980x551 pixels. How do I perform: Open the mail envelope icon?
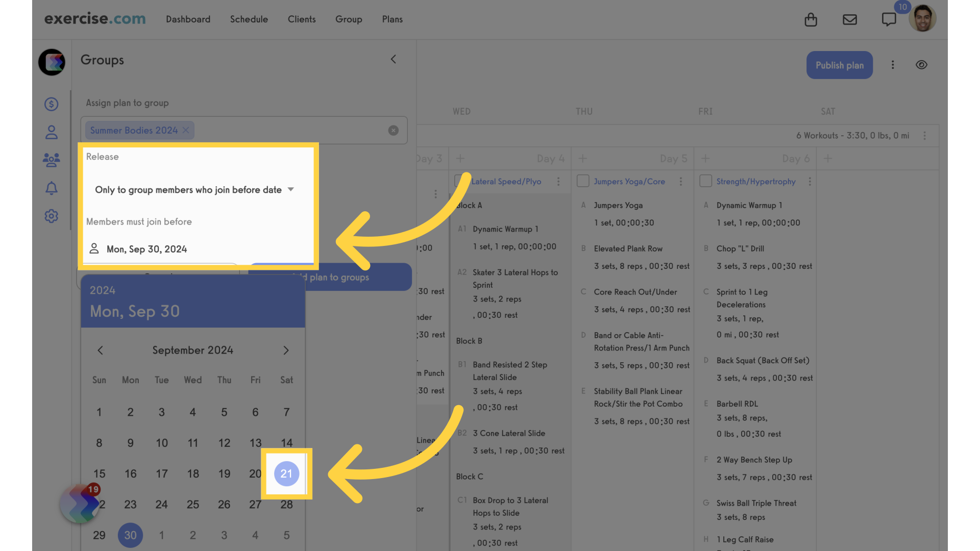[x=849, y=19]
